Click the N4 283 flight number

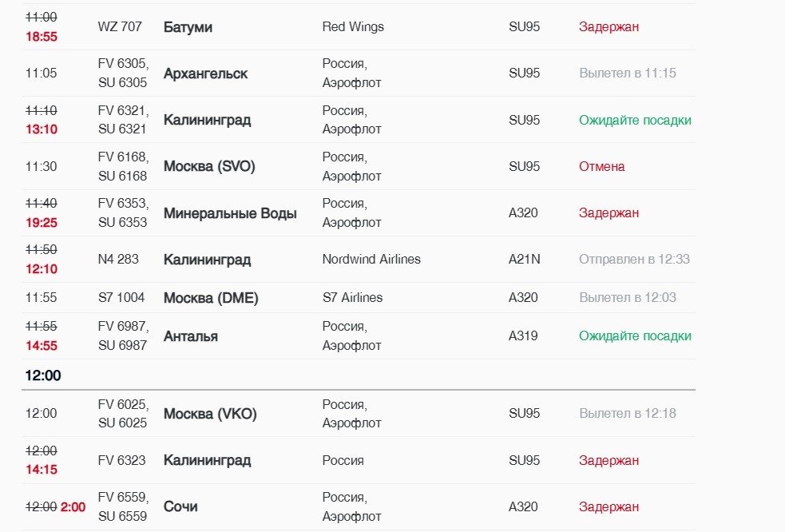pos(118,260)
